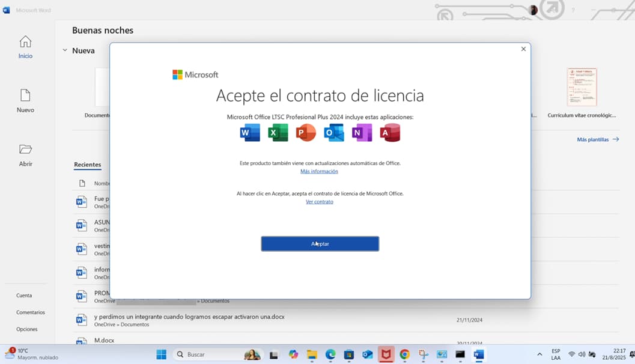
Task: Select the Currículum vitae cronológico template thumbnail
Action: point(582,88)
